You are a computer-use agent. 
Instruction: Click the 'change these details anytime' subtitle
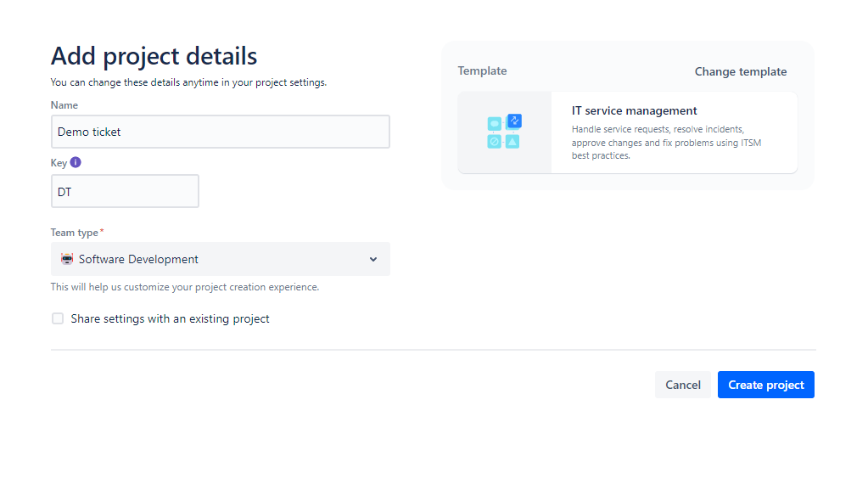pos(188,82)
